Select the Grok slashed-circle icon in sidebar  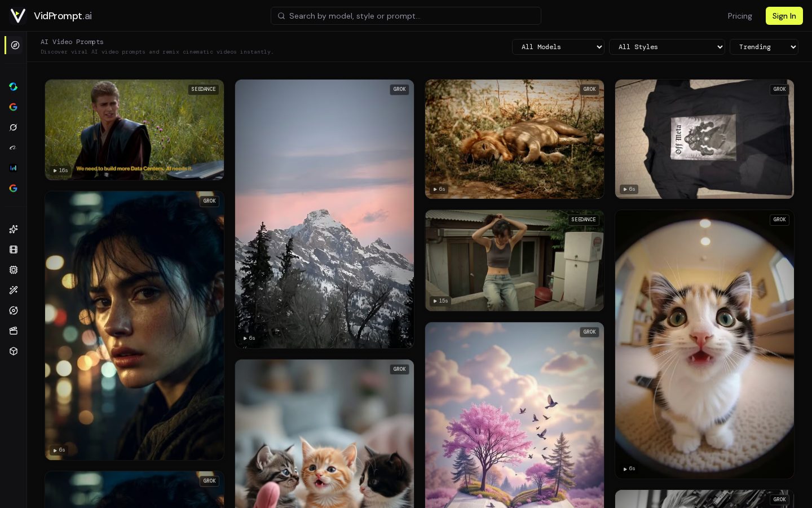coord(14,128)
